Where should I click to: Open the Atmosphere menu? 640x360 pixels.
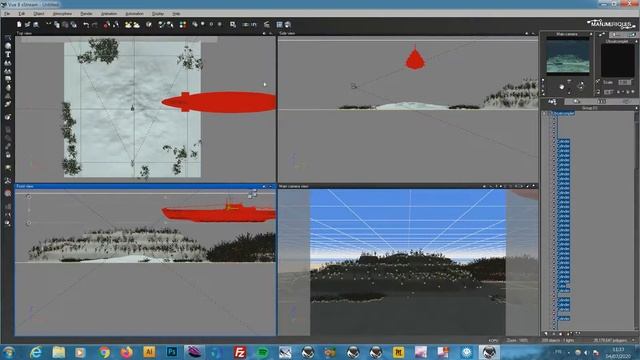(x=62, y=13)
